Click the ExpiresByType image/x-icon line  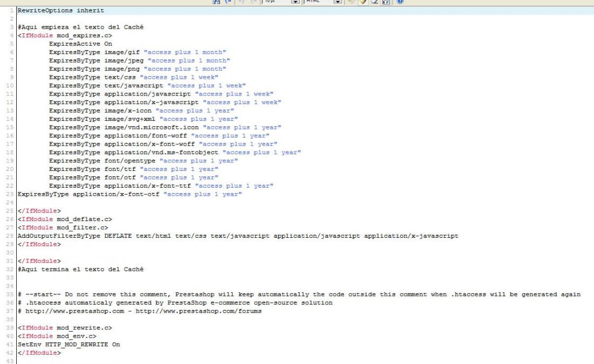click(141, 111)
